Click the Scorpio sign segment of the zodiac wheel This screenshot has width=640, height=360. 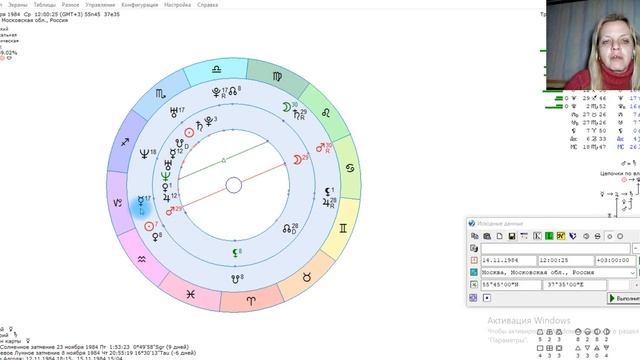click(160, 94)
